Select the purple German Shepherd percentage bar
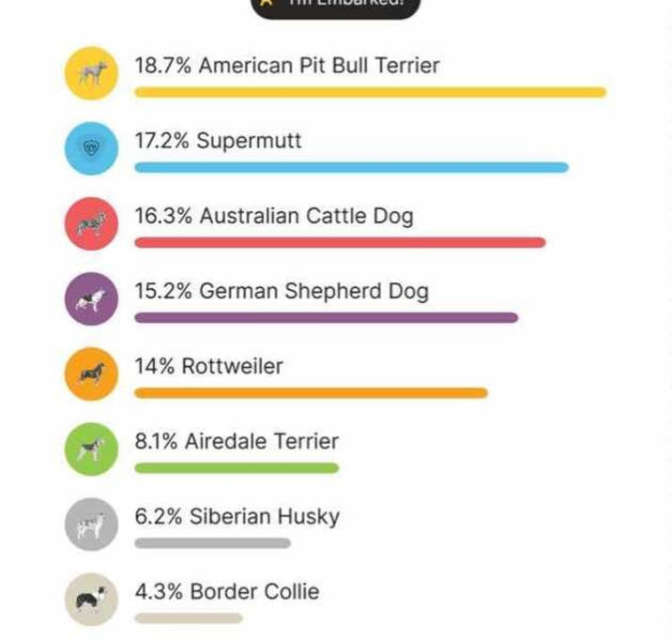 pos(326,317)
